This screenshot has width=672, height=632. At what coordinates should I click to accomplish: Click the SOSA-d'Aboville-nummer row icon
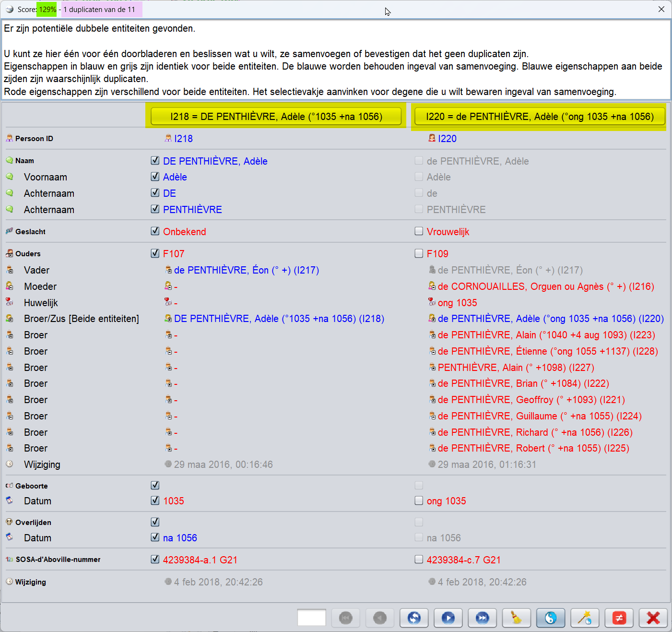click(x=10, y=559)
